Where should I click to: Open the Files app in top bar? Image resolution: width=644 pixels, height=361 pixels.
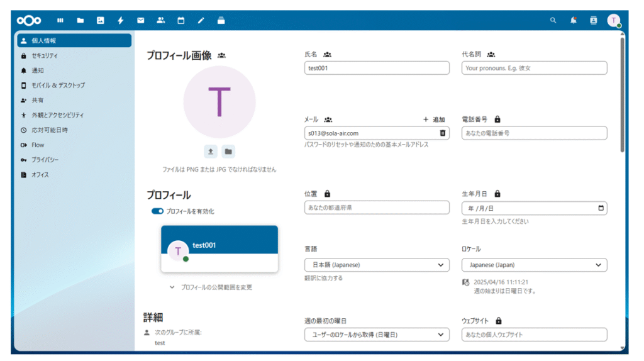[80, 20]
